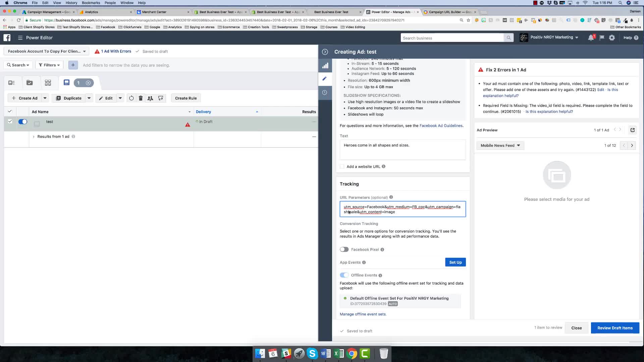Click the error warning triangle on test ad
Image resolution: width=644 pixels, height=362 pixels.
click(188, 125)
